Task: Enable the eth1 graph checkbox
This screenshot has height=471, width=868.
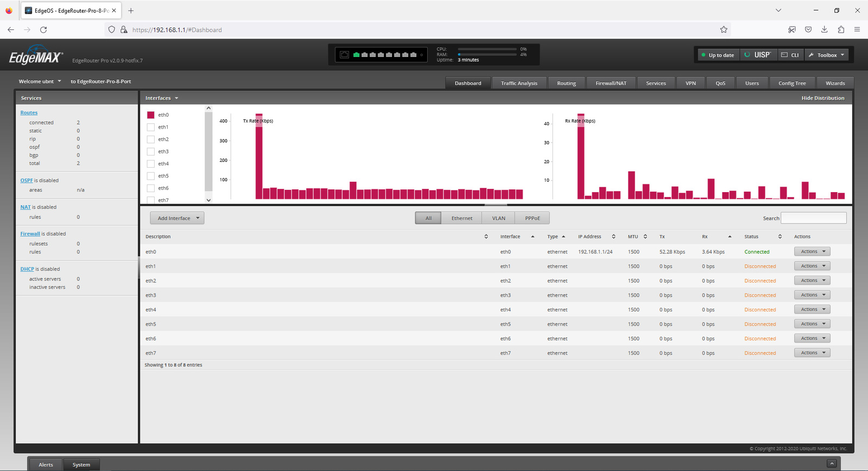Action: coord(151,127)
